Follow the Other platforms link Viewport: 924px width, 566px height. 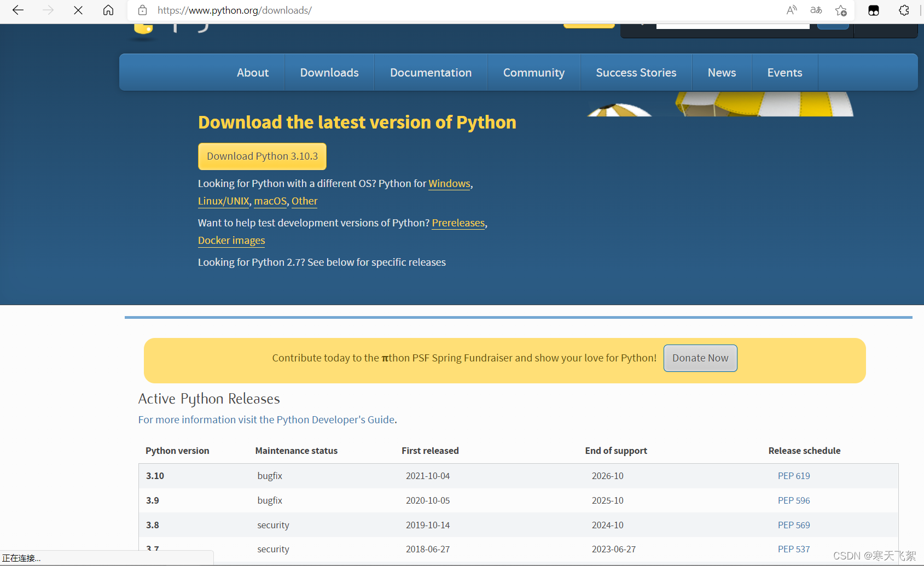[x=305, y=201]
